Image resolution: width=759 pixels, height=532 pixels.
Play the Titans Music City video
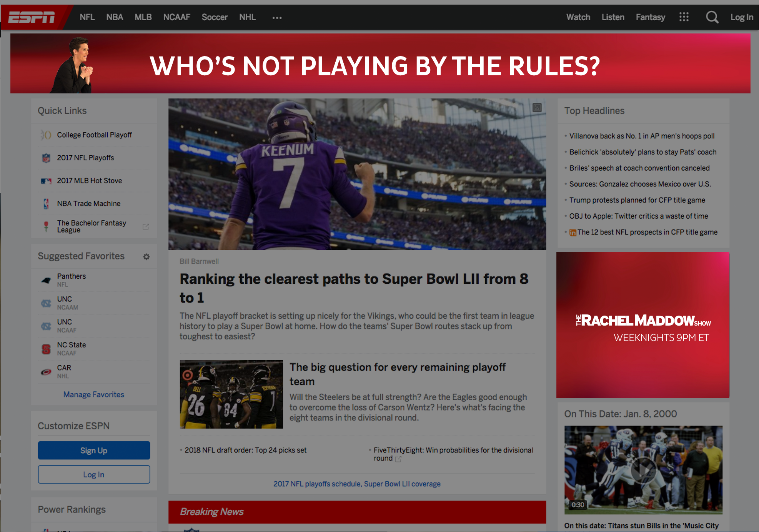[x=643, y=469]
